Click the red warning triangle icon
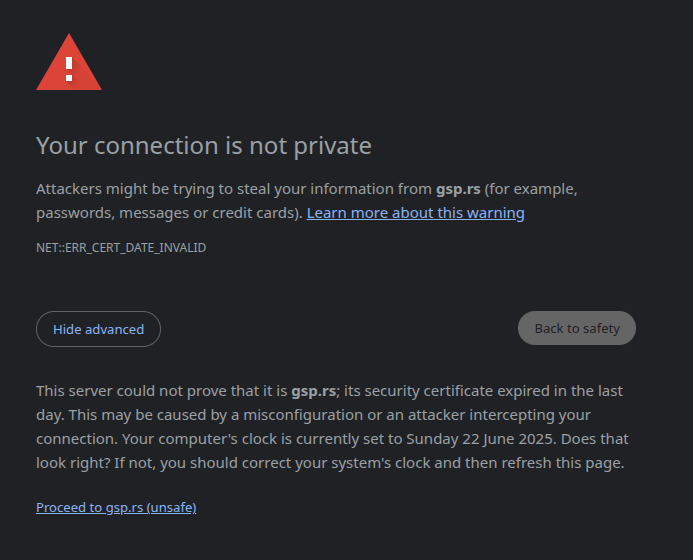The image size is (693, 560). (69, 62)
